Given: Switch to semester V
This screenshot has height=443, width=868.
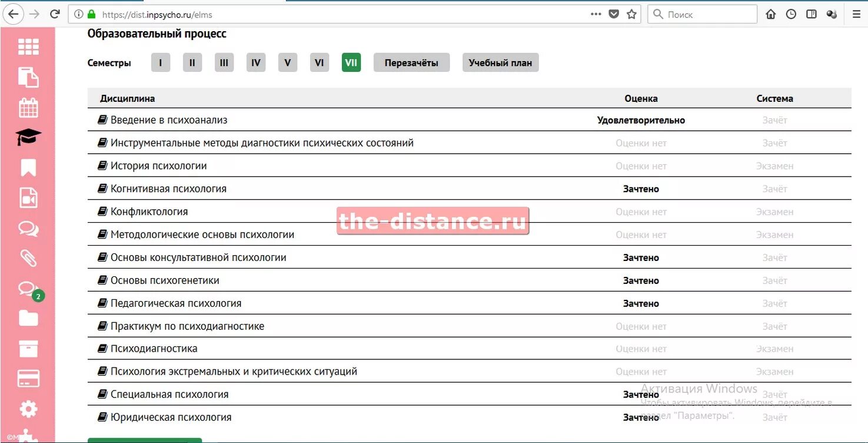Looking at the screenshot, I should 288,62.
